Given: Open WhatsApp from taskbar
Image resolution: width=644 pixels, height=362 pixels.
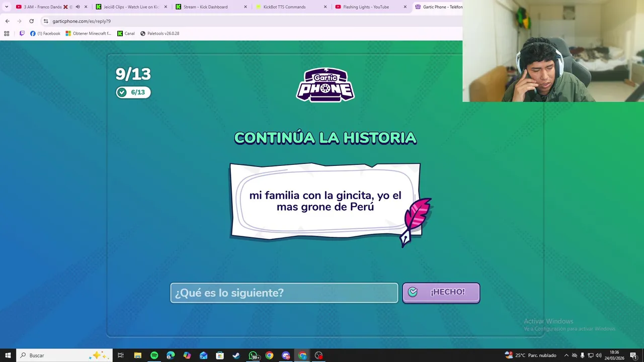Looking at the screenshot, I should [x=253, y=355].
